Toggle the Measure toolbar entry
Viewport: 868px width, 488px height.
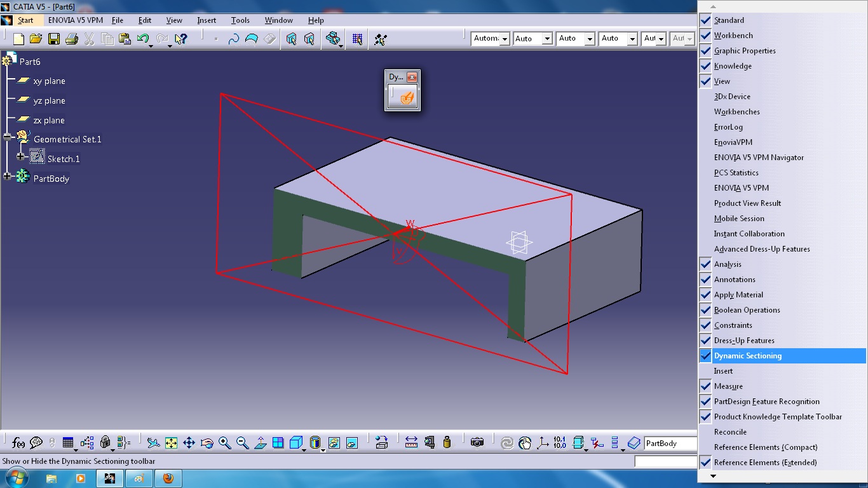tap(782, 386)
